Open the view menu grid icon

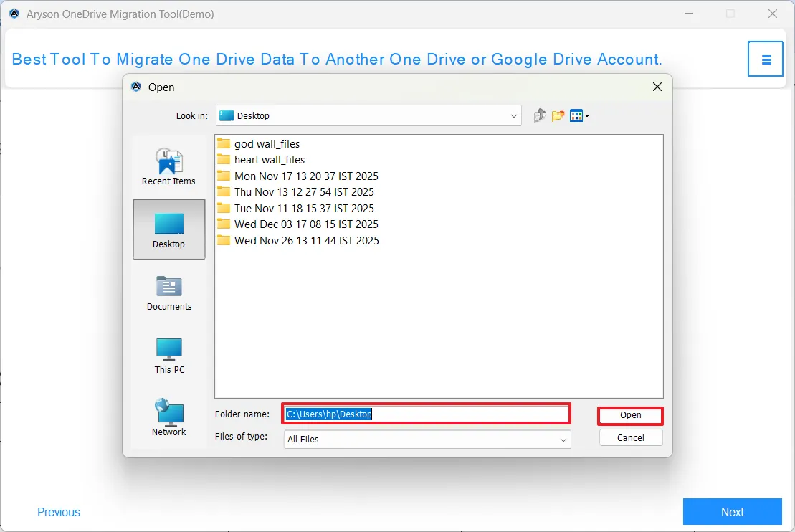pyautogui.click(x=579, y=115)
